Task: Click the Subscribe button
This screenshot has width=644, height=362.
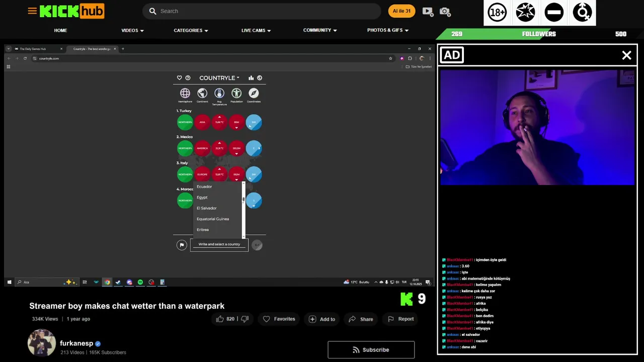Action: point(371,350)
